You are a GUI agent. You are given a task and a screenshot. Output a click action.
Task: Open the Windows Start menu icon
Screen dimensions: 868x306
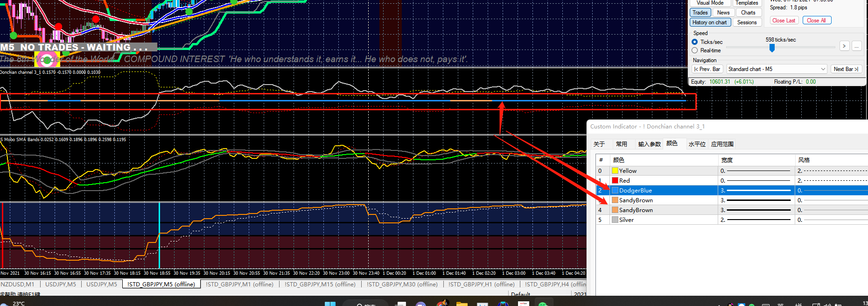tap(330, 304)
